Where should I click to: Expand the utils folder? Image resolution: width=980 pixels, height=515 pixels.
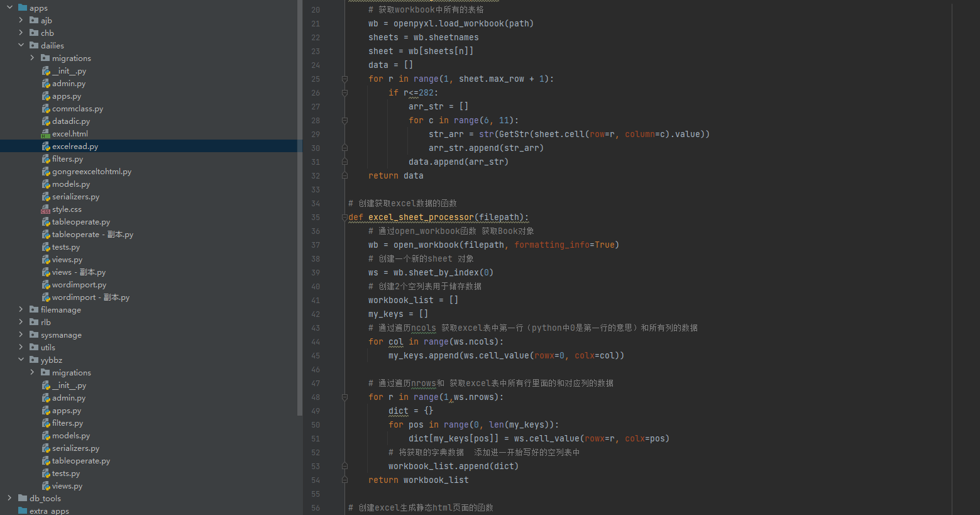[x=21, y=347]
